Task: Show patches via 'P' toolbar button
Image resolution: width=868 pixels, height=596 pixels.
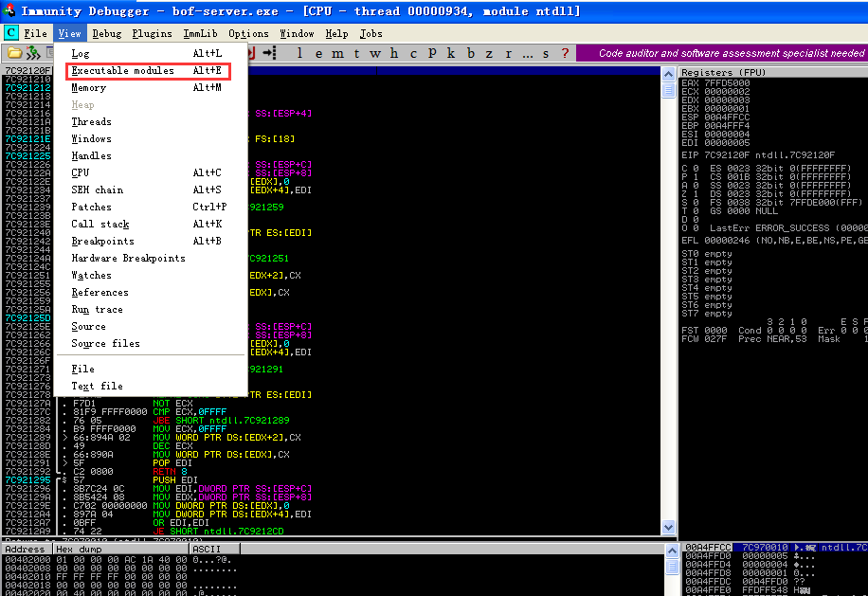Action: 432,53
